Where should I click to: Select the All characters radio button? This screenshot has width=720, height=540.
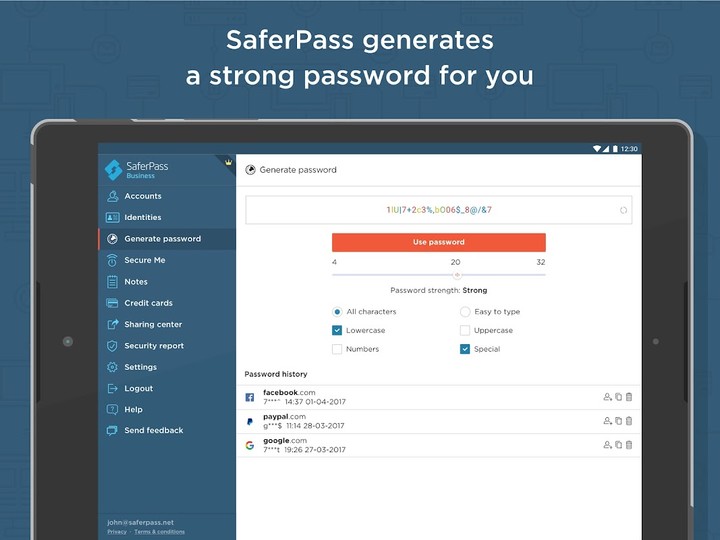tap(337, 312)
